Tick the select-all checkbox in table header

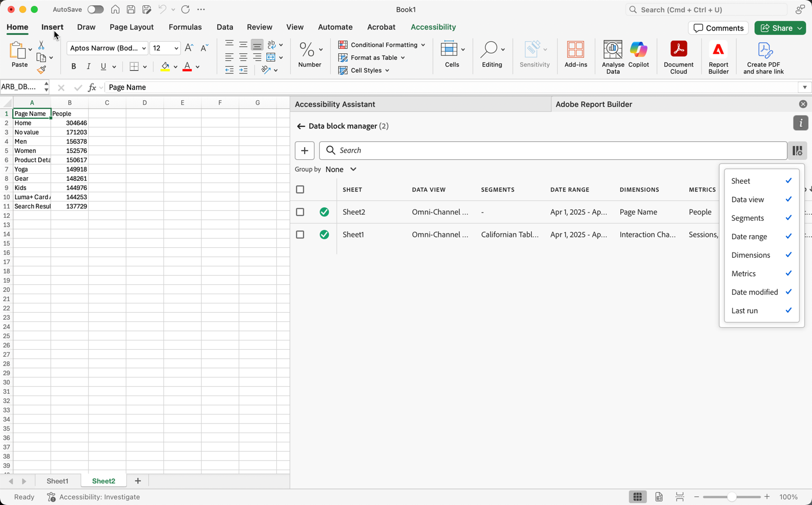[300, 189]
